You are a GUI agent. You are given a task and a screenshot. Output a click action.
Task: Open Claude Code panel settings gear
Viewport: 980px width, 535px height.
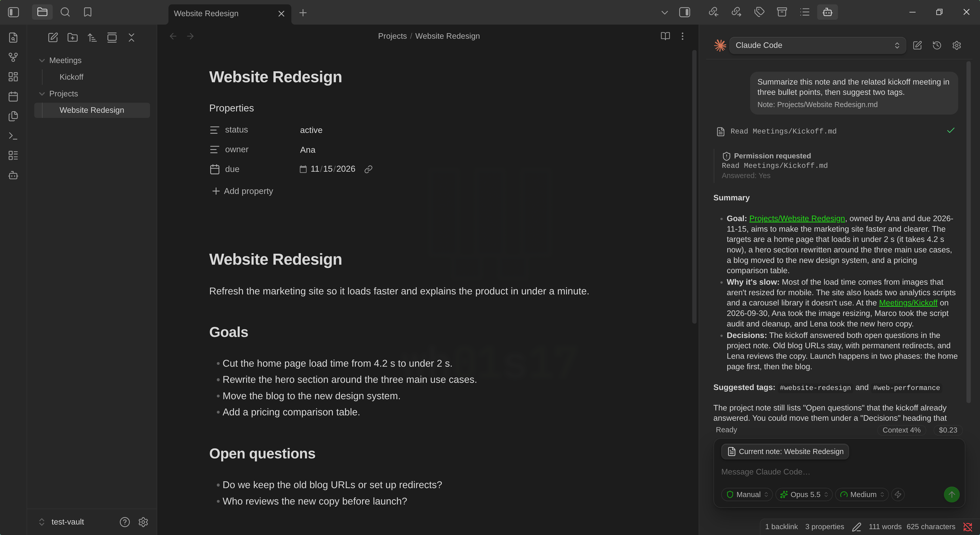(x=956, y=45)
